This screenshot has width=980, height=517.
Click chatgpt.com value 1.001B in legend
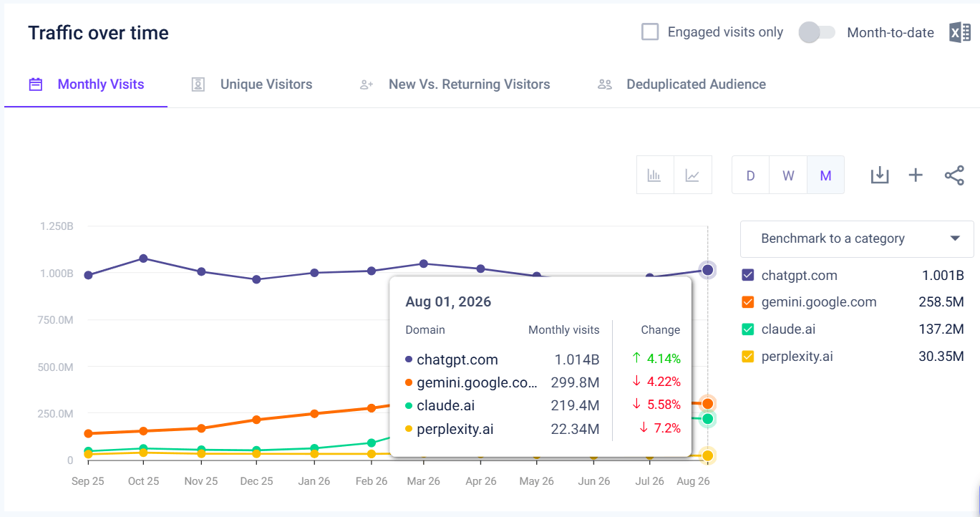[941, 276]
